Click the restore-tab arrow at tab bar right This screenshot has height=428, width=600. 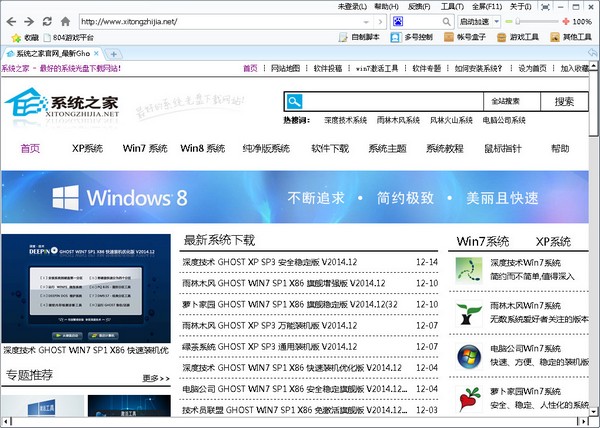tap(592, 53)
